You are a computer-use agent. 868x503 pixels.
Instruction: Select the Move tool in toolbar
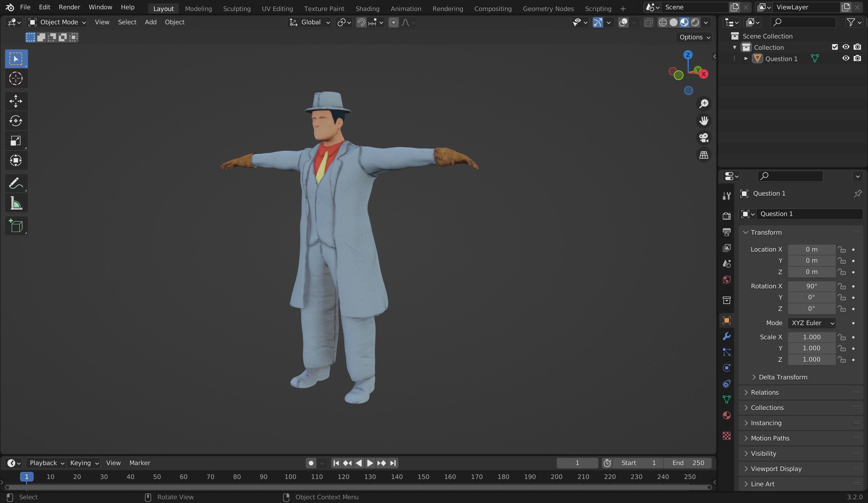point(16,101)
